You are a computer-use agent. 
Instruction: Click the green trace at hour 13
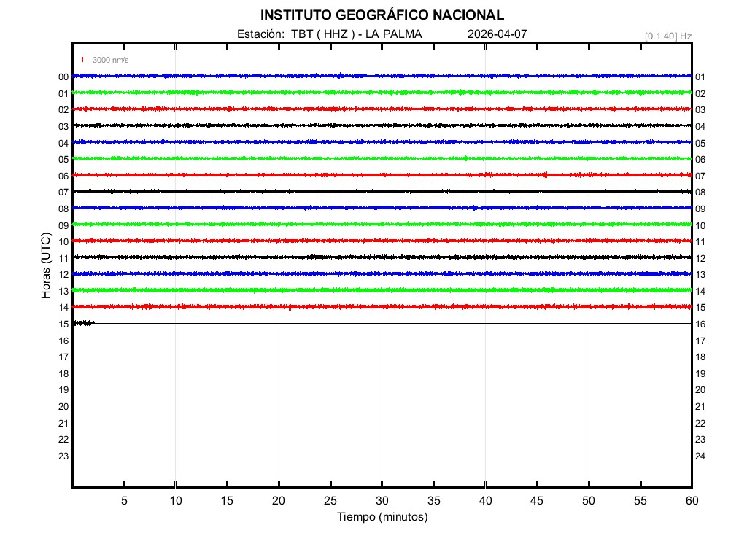tap(382, 290)
